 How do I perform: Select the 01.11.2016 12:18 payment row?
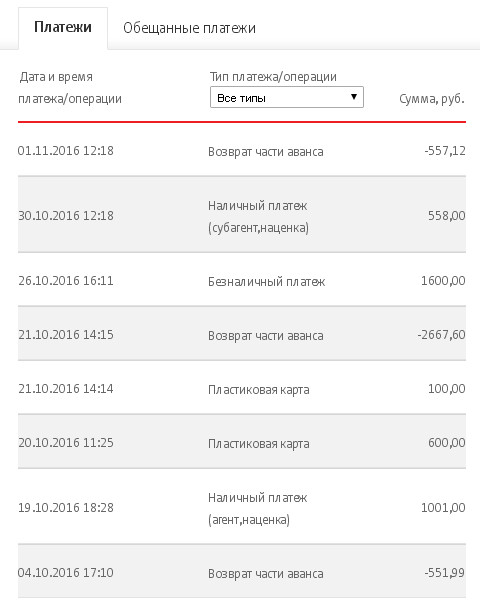pyautogui.click(x=242, y=151)
